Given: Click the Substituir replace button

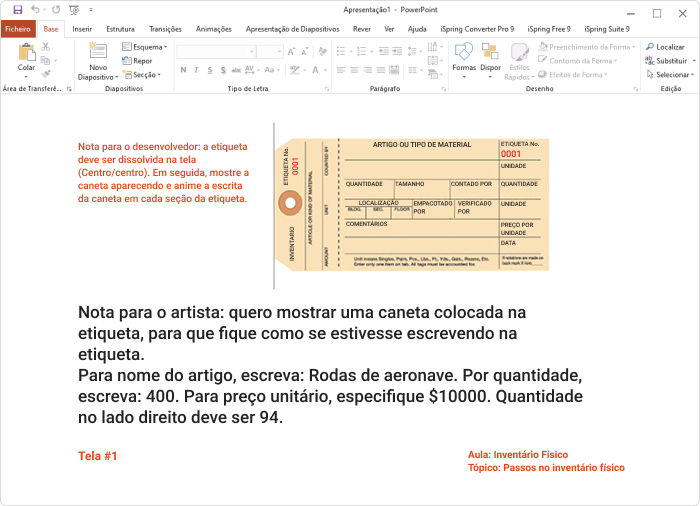Looking at the screenshot, I should [x=667, y=61].
